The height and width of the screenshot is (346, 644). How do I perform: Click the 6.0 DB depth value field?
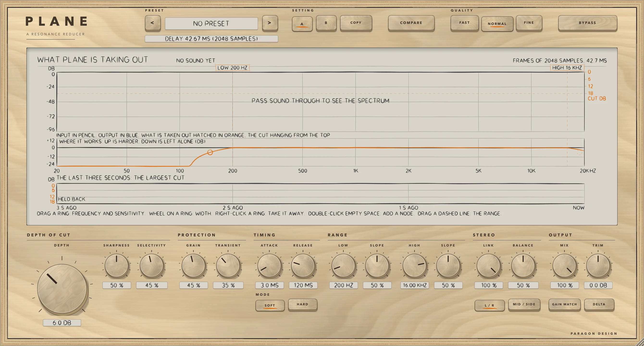tap(62, 323)
